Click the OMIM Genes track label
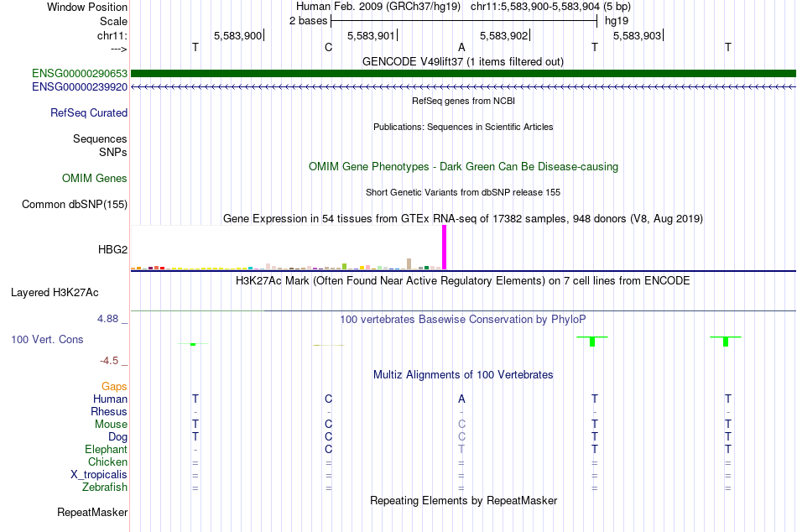797x532 pixels. pyautogui.click(x=94, y=179)
